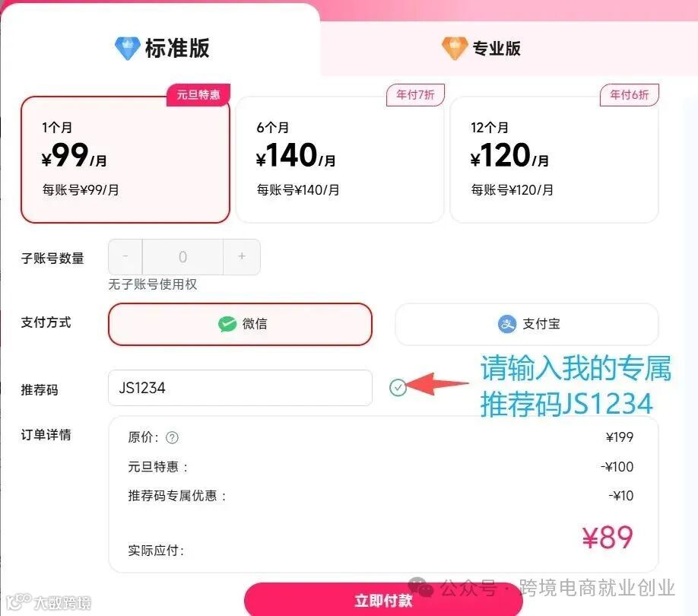Viewport: 698px width, 616px height.
Task: Click the question mark icon beside 原价
Action: [173, 438]
